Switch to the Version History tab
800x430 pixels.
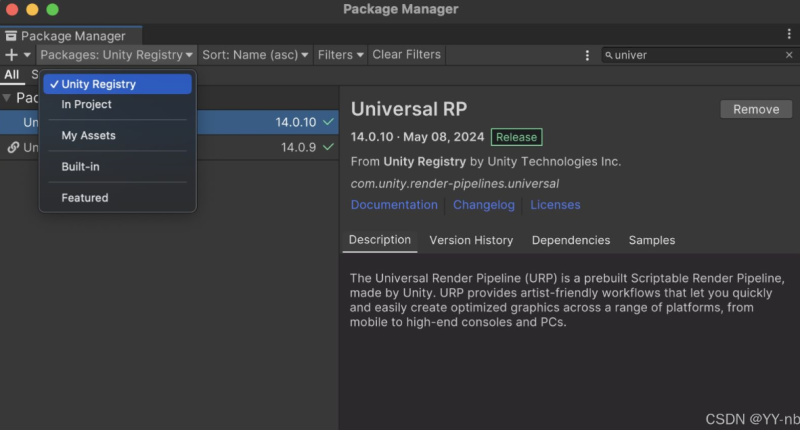tap(471, 240)
